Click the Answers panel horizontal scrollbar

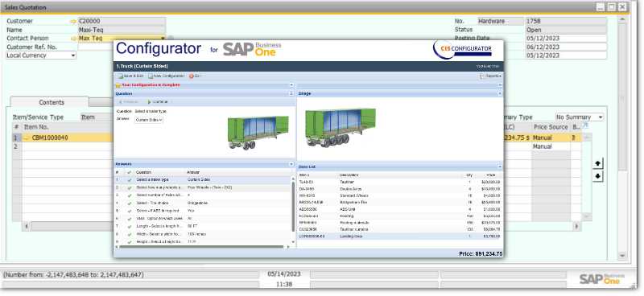pos(201,247)
